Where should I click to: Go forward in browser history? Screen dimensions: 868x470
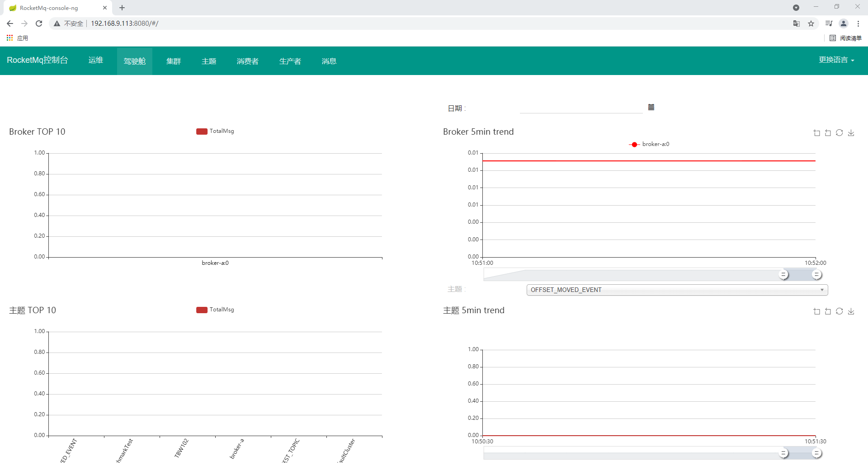point(24,23)
